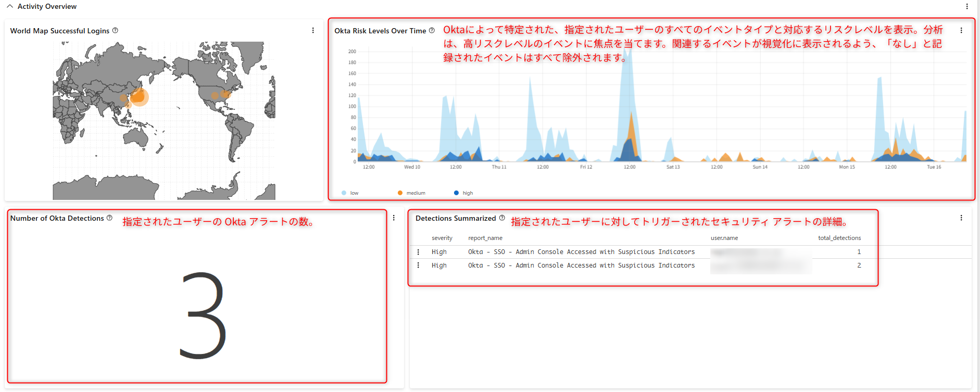Show help for World Map Successful Logins
This screenshot has height=392, width=980.
click(x=115, y=31)
